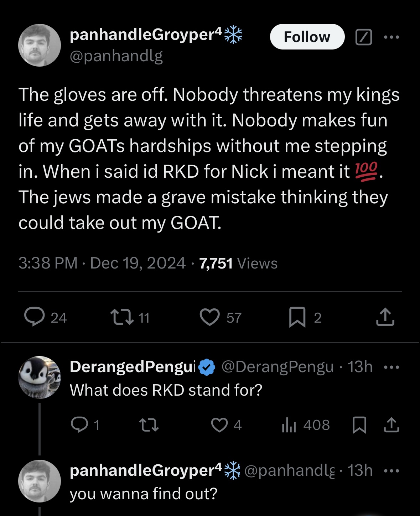420x516 pixels.
Task: Open more options on DerangedPenguin's reply
Action: coord(392,367)
